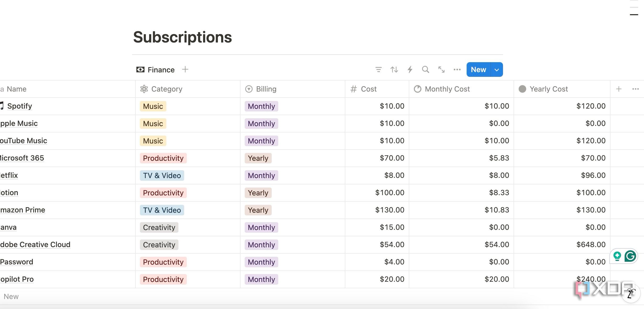Image resolution: width=644 pixels, height=309 pixels.
Task: Open the filter options using the filter icon
Action: click(378, 70)
